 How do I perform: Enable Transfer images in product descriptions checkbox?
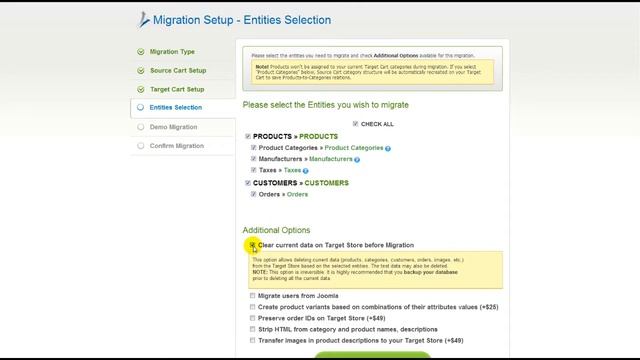coord(252,340)
